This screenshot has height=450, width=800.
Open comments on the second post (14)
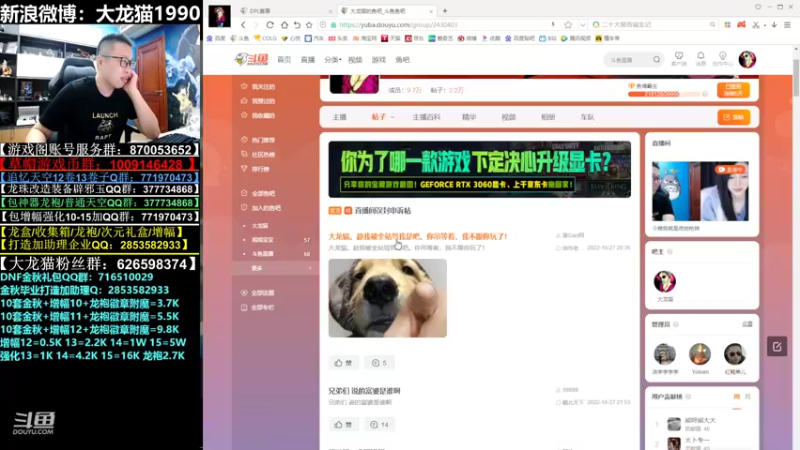380,424
